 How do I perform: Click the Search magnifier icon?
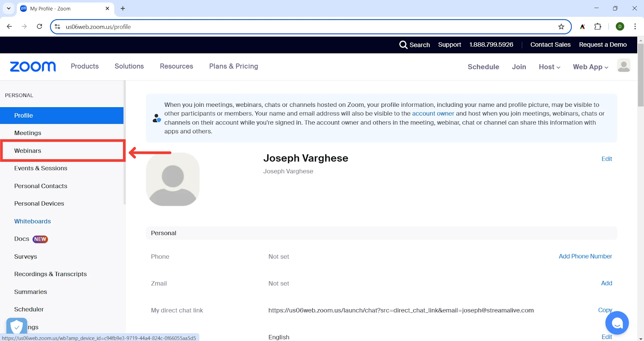coord(403,45)
